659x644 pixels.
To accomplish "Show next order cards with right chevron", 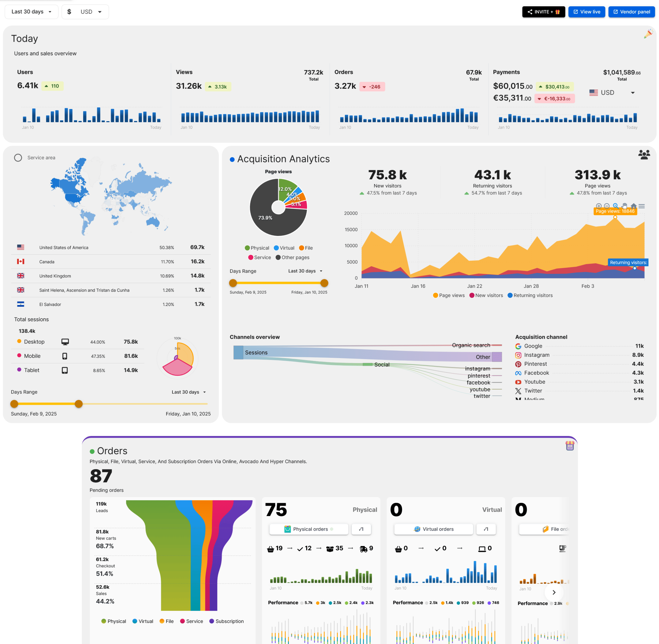I will tap(554, 592).
